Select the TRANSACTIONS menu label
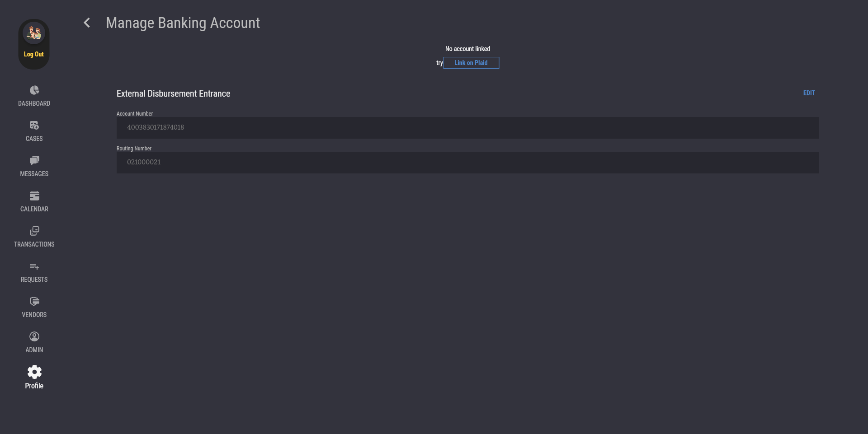Viewport: 868px width, 434px height. point(34,244)
